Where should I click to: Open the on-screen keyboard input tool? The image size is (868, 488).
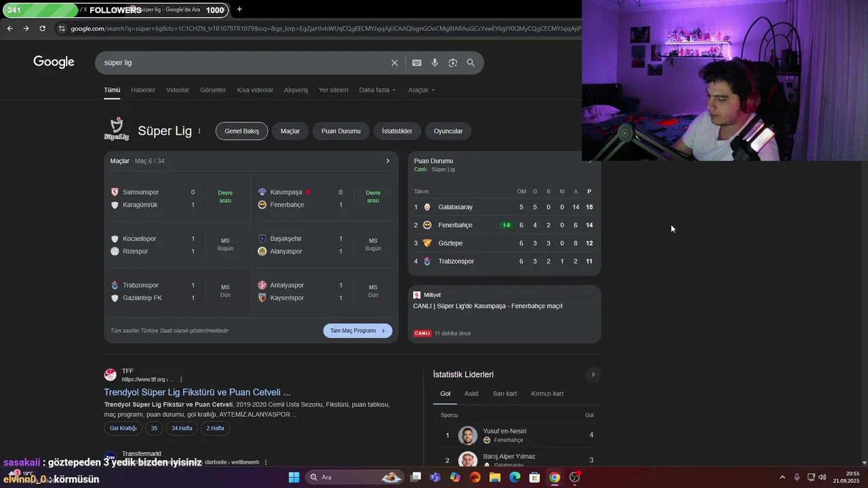coord(417,62)
